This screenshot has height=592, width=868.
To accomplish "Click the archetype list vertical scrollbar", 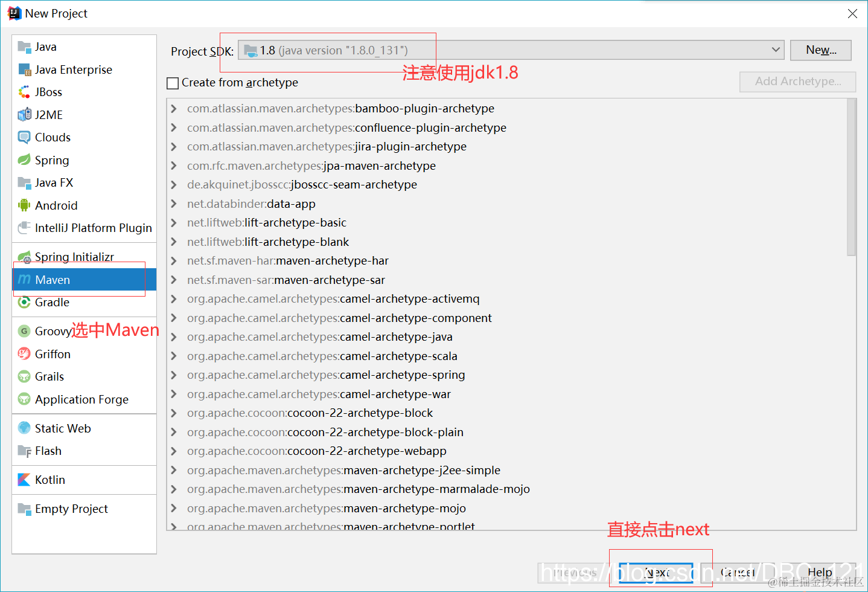I will pyautogui.click(x=851, y=177).
